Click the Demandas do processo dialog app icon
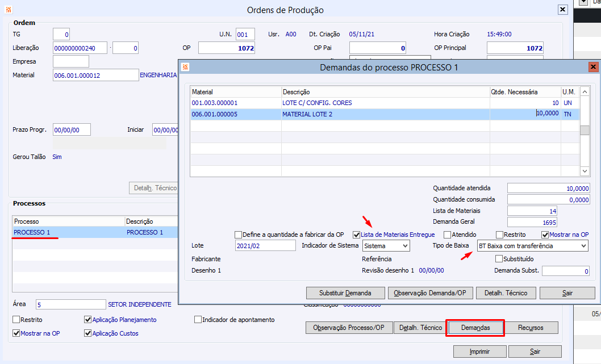This screenshot has height=364, width=601. [x=186, y=67]
